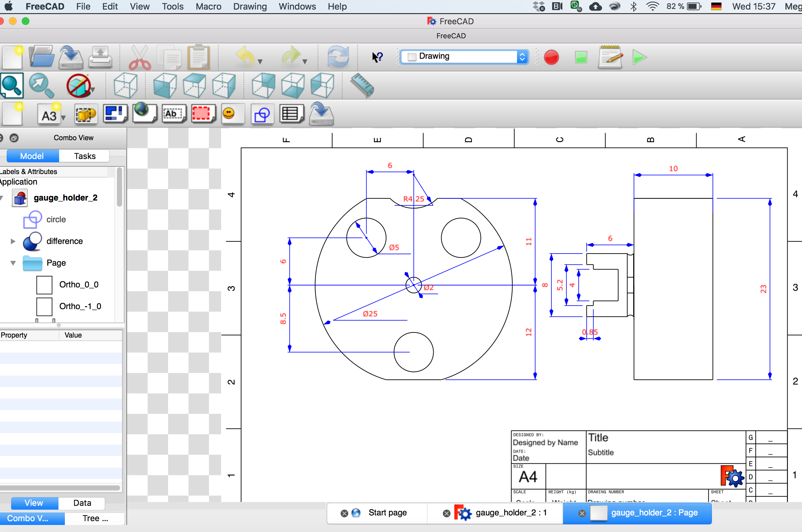Click the draft view shapes icon
802x532 pixels.
262,115
